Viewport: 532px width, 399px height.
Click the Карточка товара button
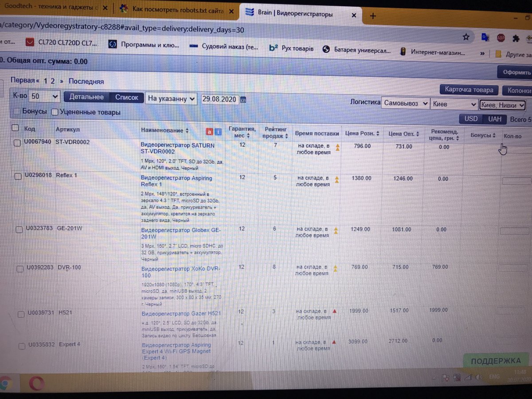(469, 90)
